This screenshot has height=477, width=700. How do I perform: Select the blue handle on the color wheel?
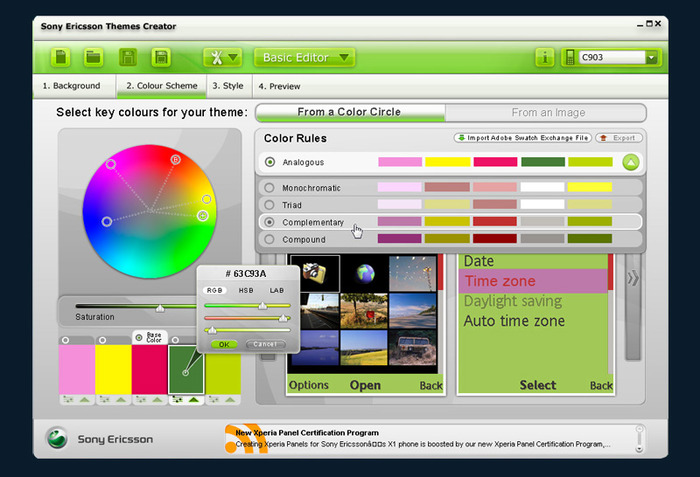(x=107, y=222)
